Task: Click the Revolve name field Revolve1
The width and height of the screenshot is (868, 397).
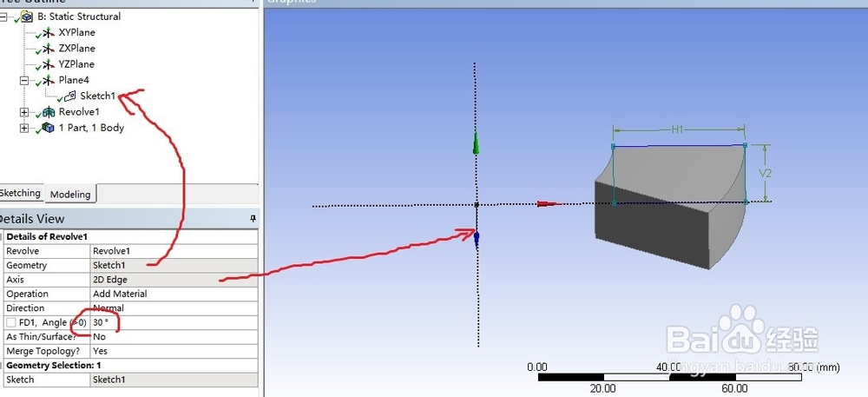Action: (x=174, y=251)
